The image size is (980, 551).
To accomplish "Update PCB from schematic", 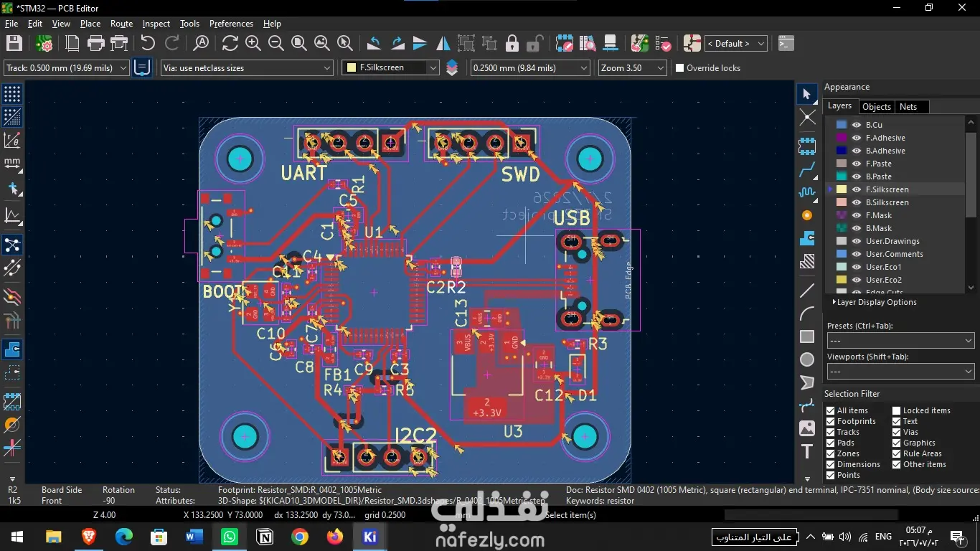I will point(639,44).
